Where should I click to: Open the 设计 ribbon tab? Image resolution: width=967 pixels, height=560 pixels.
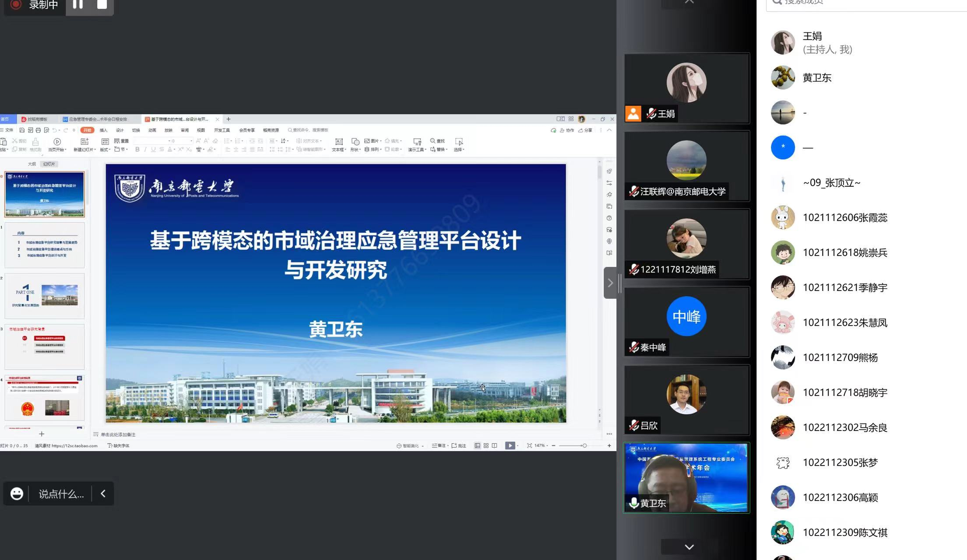120,130
